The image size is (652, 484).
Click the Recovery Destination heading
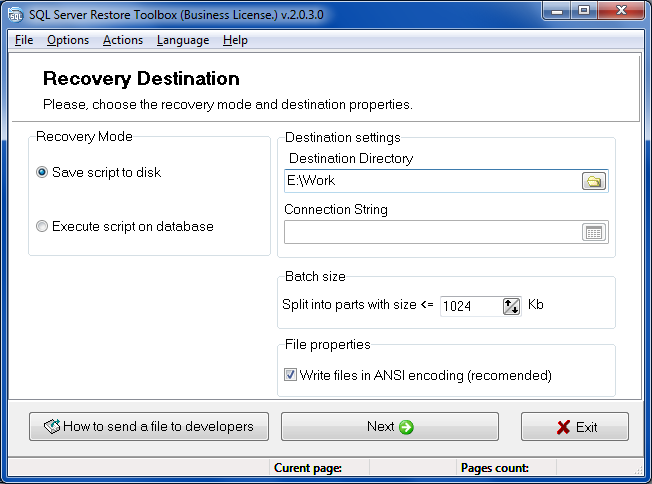(141, 79)
